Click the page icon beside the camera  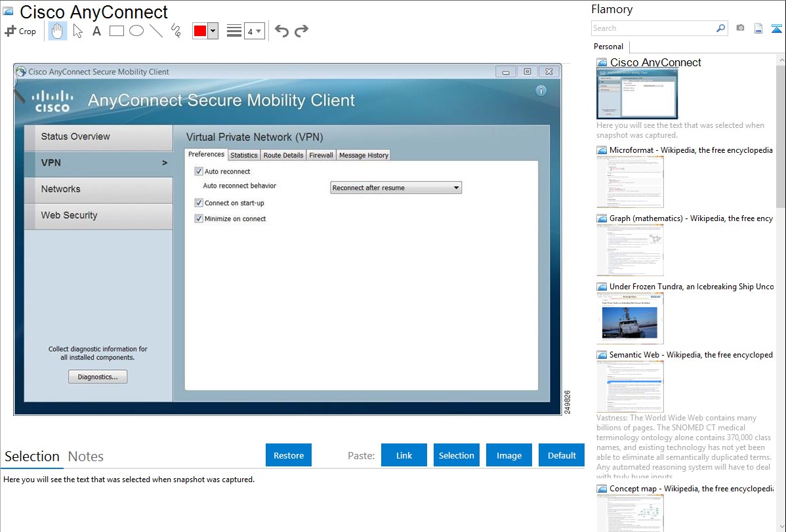758,28
